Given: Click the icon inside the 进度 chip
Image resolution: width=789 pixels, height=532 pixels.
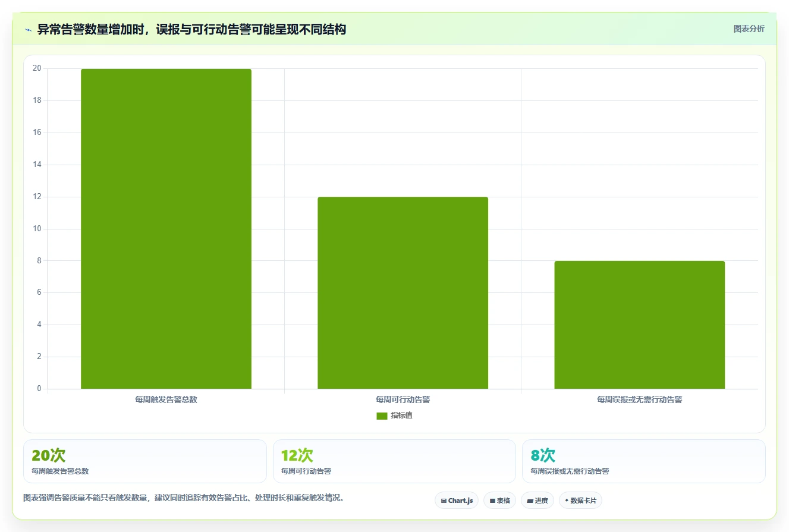Looking at the screenshot, I should tap(530, 501).
